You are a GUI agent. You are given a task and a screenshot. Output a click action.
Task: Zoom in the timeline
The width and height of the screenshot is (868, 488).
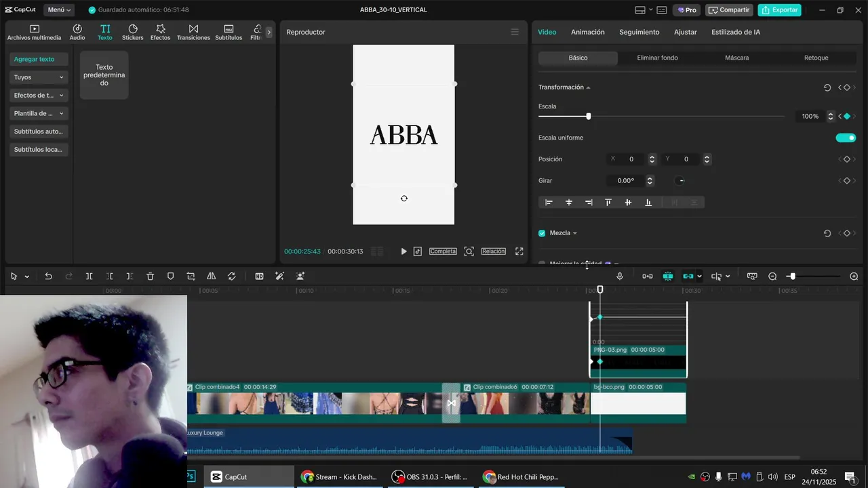(854, 277)
